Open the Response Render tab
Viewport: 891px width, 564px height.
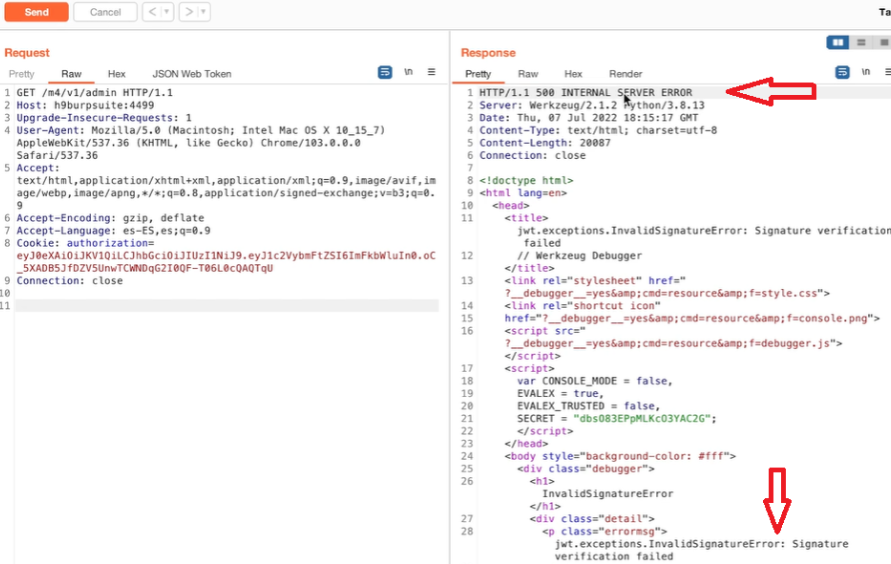[625, 74]
